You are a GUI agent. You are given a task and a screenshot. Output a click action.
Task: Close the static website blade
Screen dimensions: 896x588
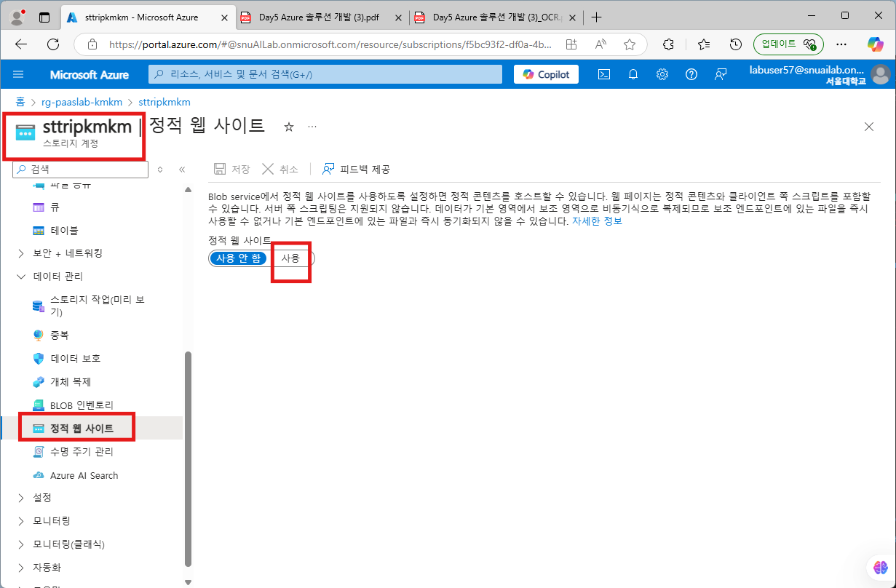coord(869,127)
